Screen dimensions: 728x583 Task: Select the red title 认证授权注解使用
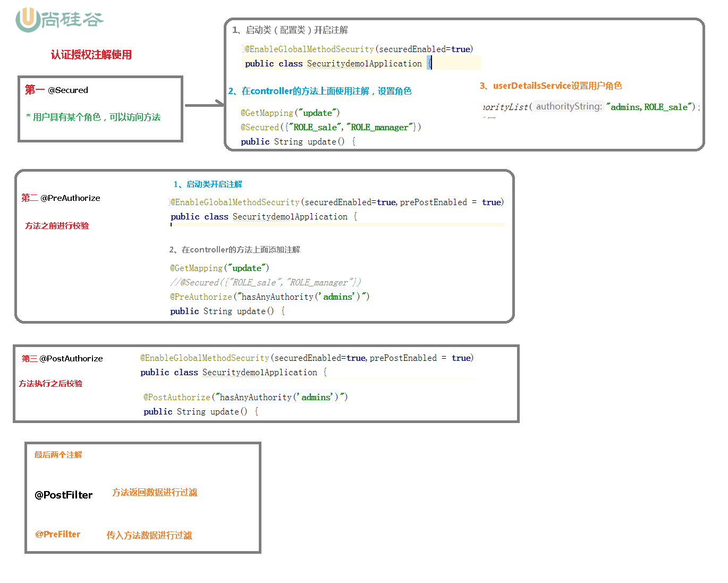[91, 55]
